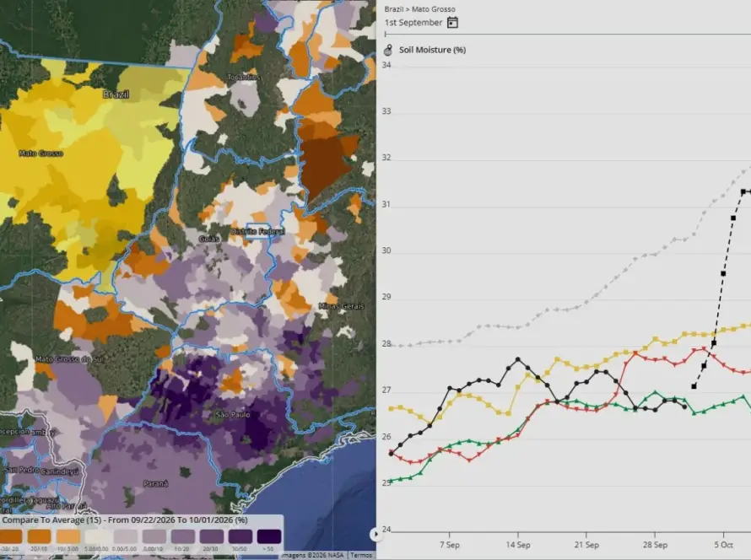Viewport: 751px width, 560px height.
Task: Click the 1st September date label
Action: click(413, 23)
